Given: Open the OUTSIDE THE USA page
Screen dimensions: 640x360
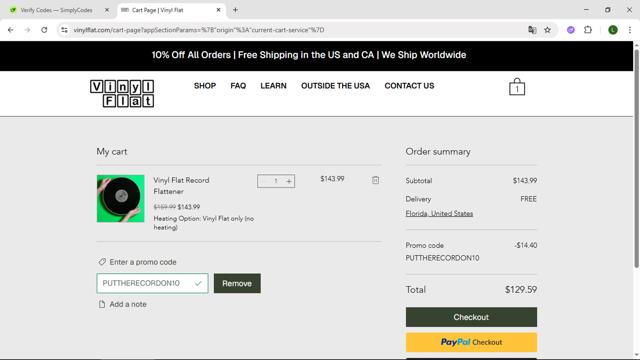Looking at the screenshot, I should 336,86.
